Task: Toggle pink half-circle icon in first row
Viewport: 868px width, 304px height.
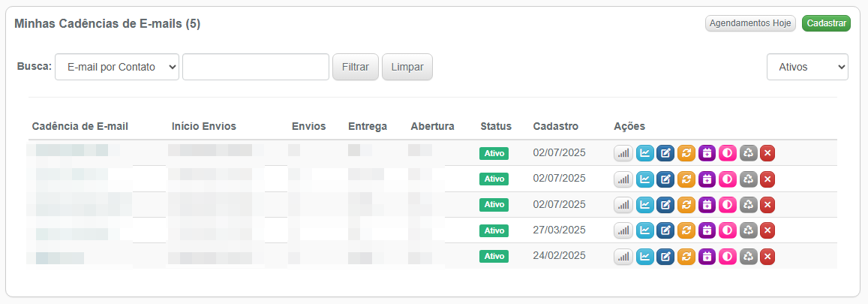Action: tap(727, 154)
